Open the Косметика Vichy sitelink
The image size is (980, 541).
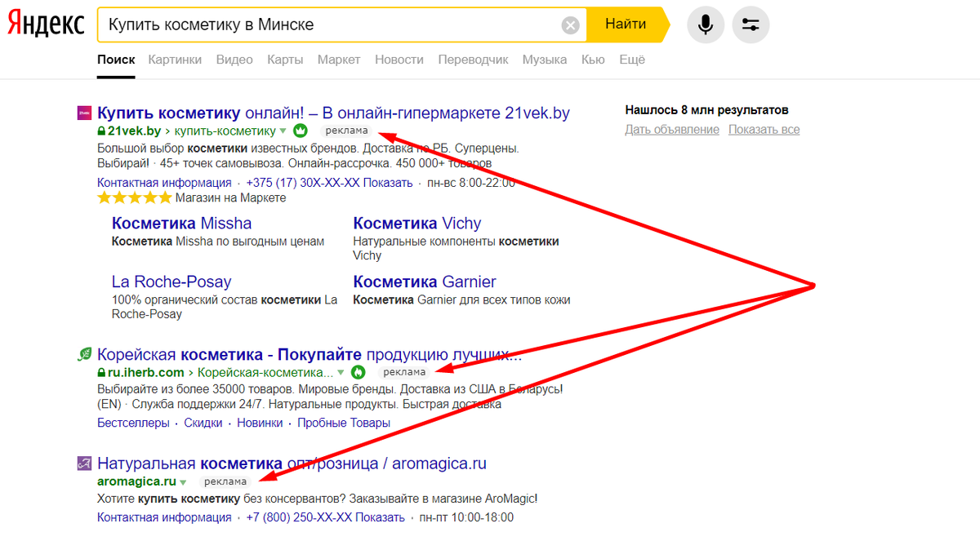416,224
